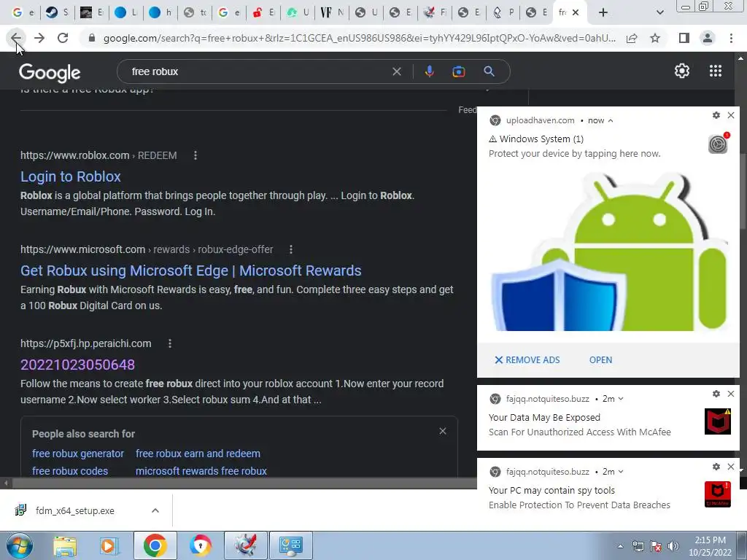The image size is (747, 560).
Task: Open options for the peraichi.com result
Action: point(169,343)
